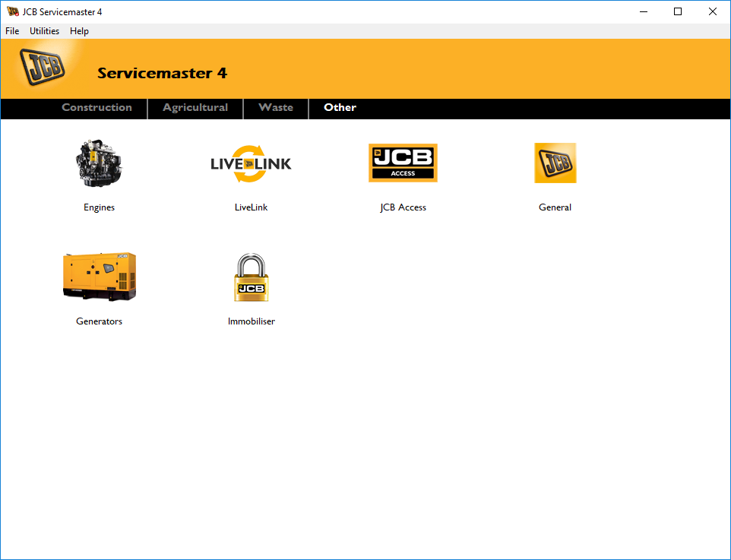Click the Servicemaster 4 banner title
731x560 pixels.
pos(162,73)
